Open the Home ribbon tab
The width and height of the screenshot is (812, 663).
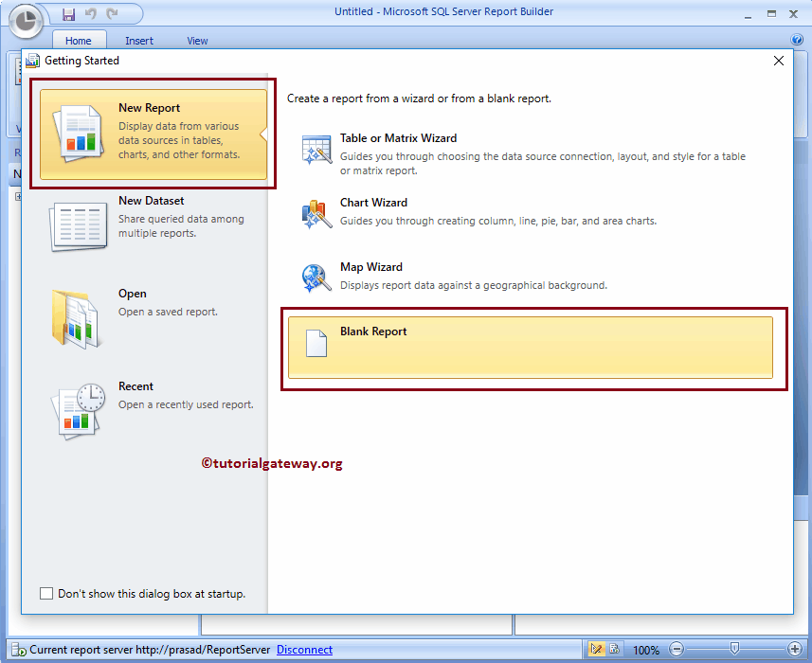click(x=79, y=41)
